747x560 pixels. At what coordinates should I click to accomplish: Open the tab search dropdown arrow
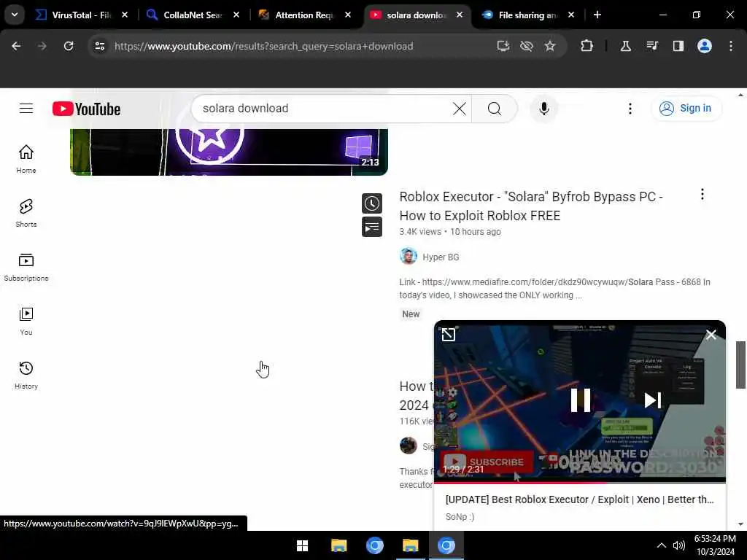click(x=15, y=15)
